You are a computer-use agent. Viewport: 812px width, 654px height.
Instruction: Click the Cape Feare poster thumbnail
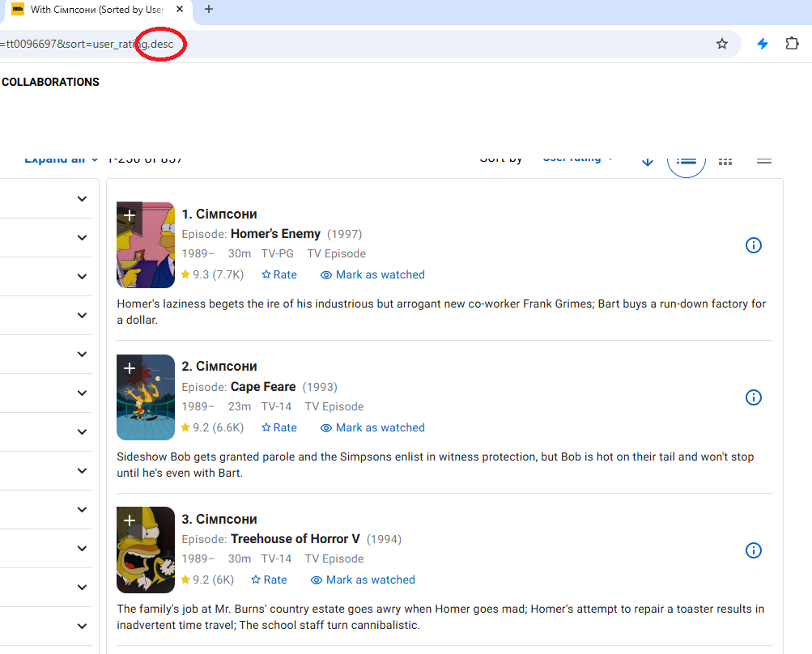coord(146,397)
